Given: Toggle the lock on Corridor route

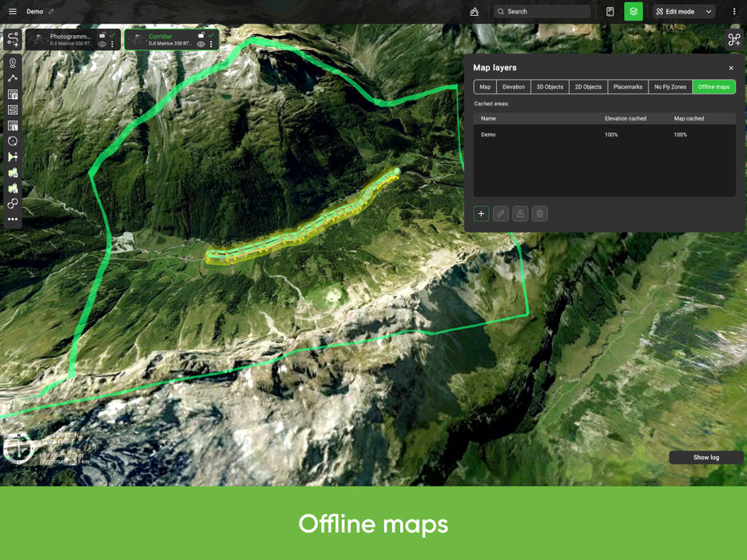Looking at the screenshot, I should 201,35.
